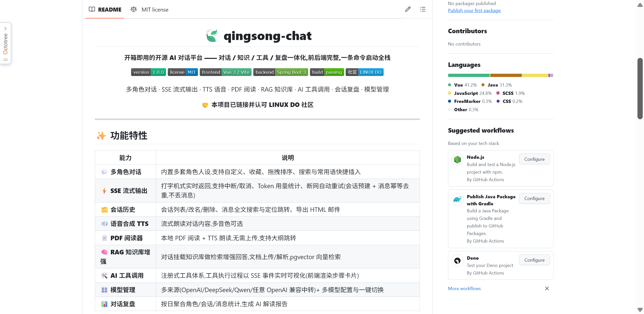This screenshot has width=644, height=314.
Task: Click the speech bubble emoji for 多角色对话
Action: coord(104,172)
